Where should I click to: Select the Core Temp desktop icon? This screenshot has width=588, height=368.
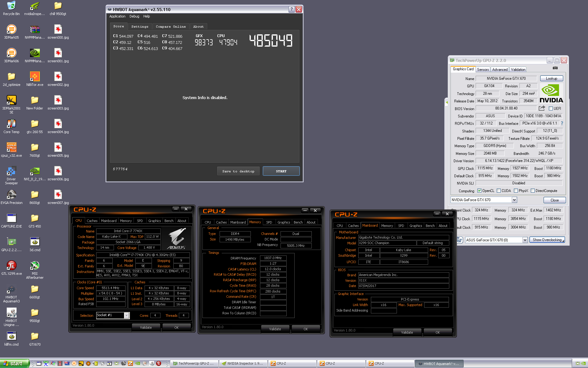(x=11, y=126)
